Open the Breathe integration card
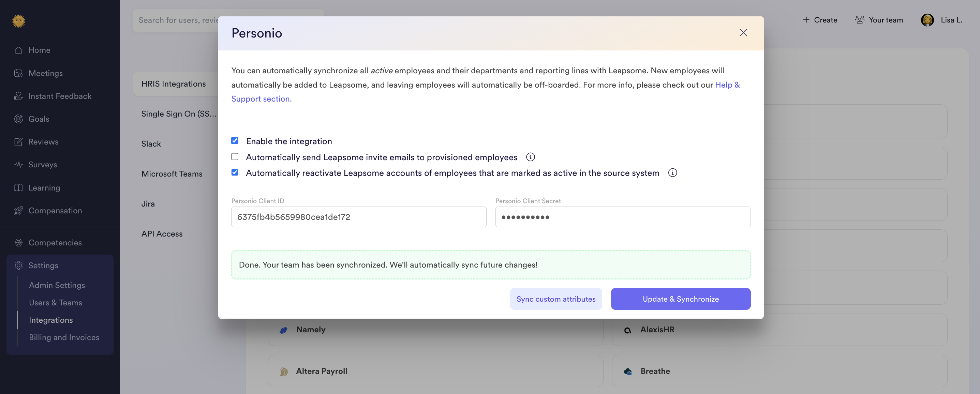980x394 pixels. 779,371
